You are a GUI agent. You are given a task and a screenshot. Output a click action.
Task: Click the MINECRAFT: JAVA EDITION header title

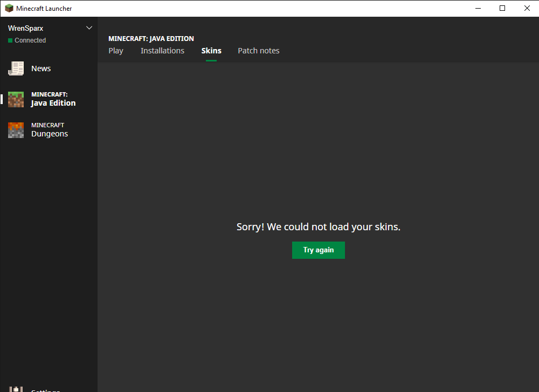[151, 38]
